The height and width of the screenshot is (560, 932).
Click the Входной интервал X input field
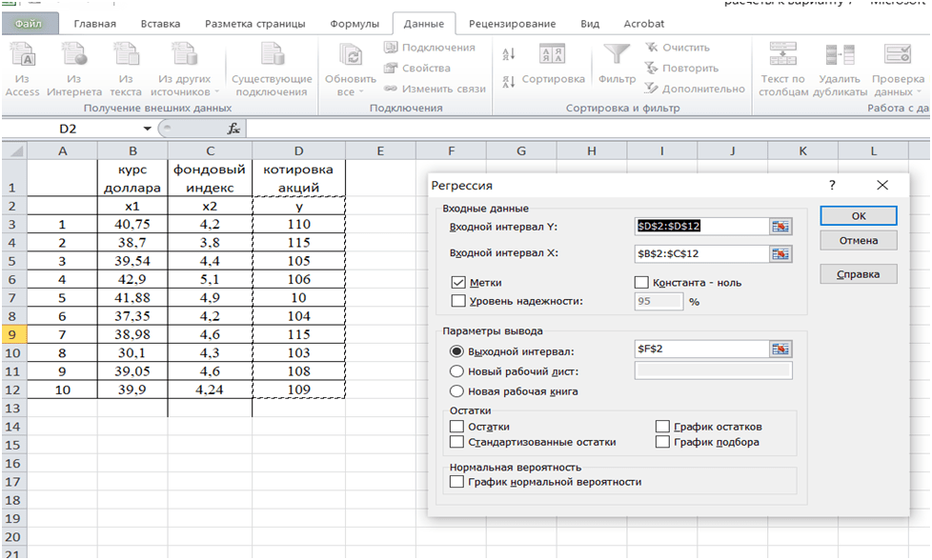pos(702,254)
